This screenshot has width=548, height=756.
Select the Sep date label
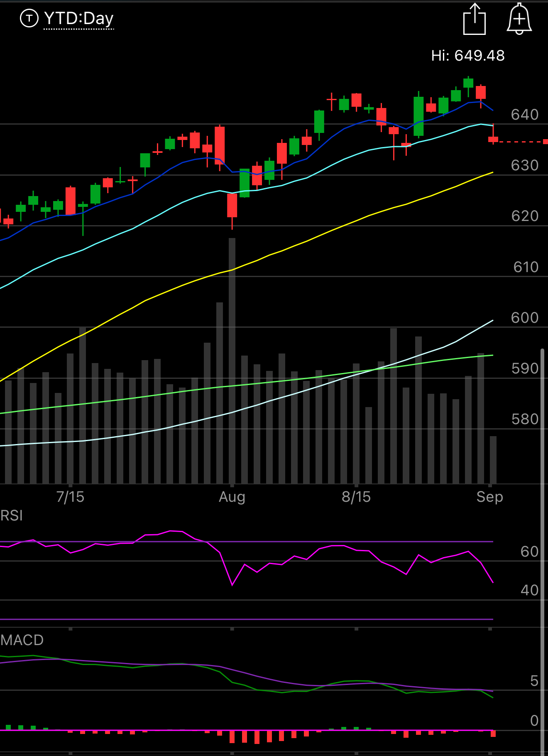click(490, 497)
